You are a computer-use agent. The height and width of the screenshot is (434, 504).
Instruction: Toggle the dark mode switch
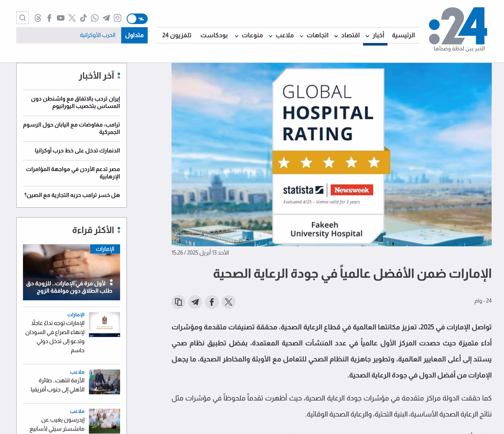137,19
